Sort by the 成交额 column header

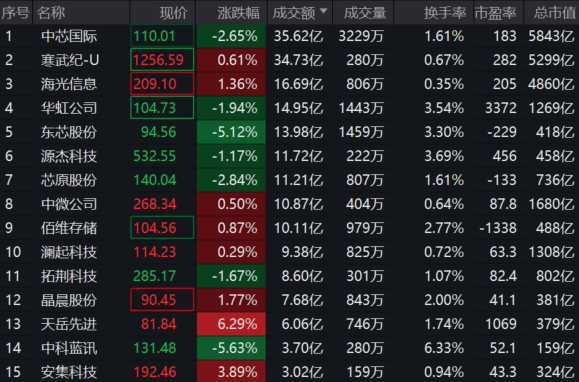pyautogui.click(x=299, y=13)
